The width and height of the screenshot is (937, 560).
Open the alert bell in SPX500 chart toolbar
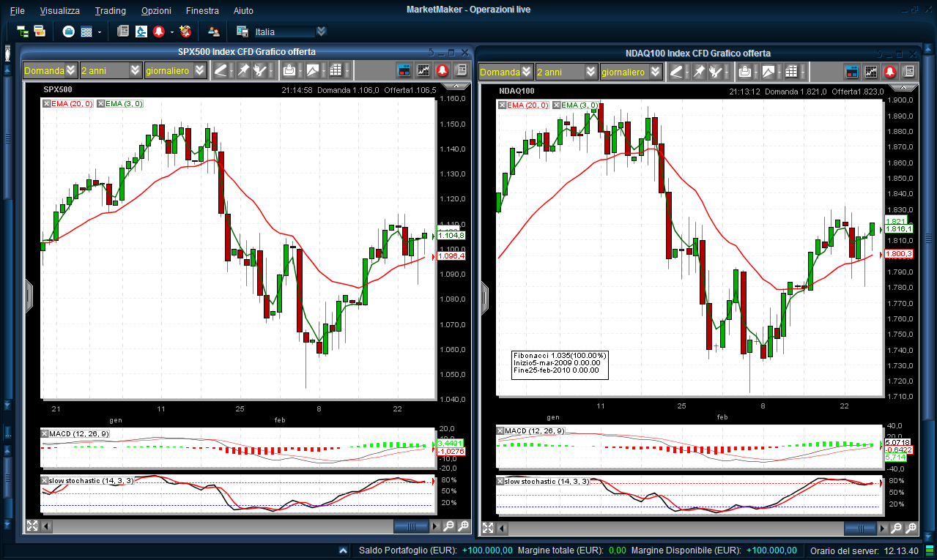[442, 71]
